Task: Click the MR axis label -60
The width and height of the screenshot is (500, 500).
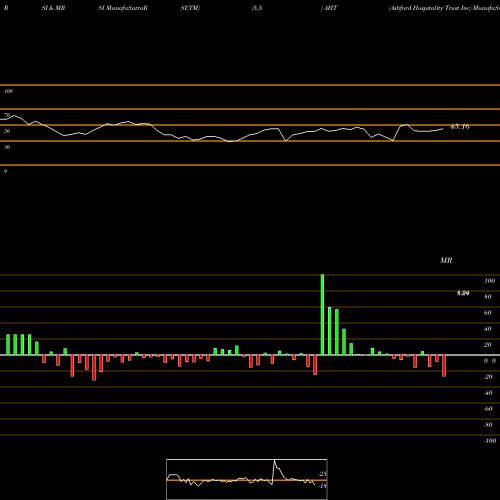Action: tap(488, 409)
